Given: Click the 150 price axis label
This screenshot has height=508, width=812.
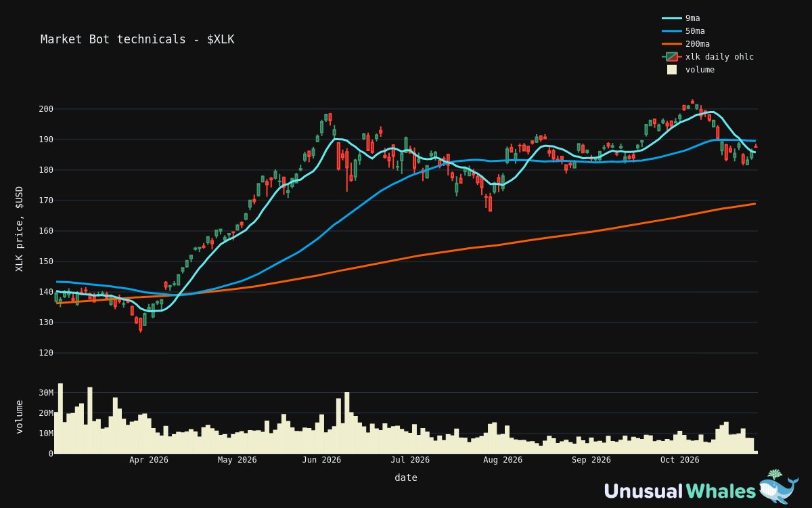Looking at the screenshot, I should (x=46, y=261).
